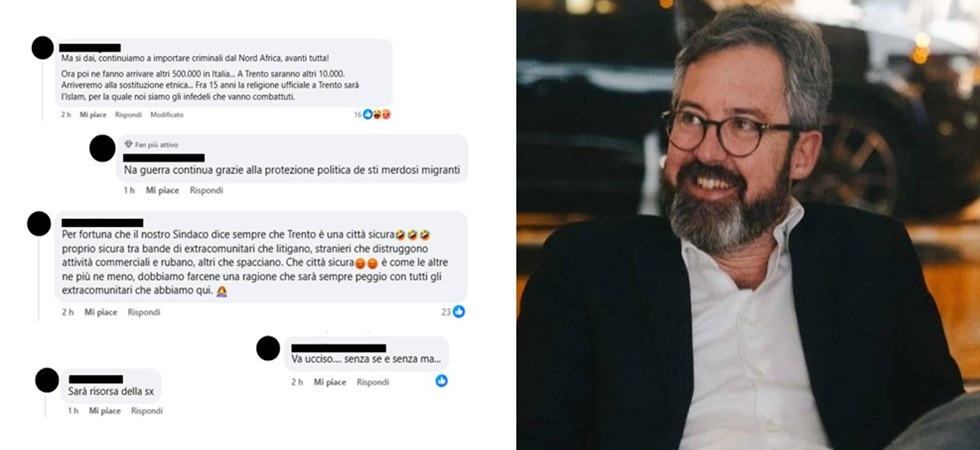This screenshot has height=450, width=980.
Task: Open avatar beside 'Va ucciso' comment
Action: coord(268,349)
